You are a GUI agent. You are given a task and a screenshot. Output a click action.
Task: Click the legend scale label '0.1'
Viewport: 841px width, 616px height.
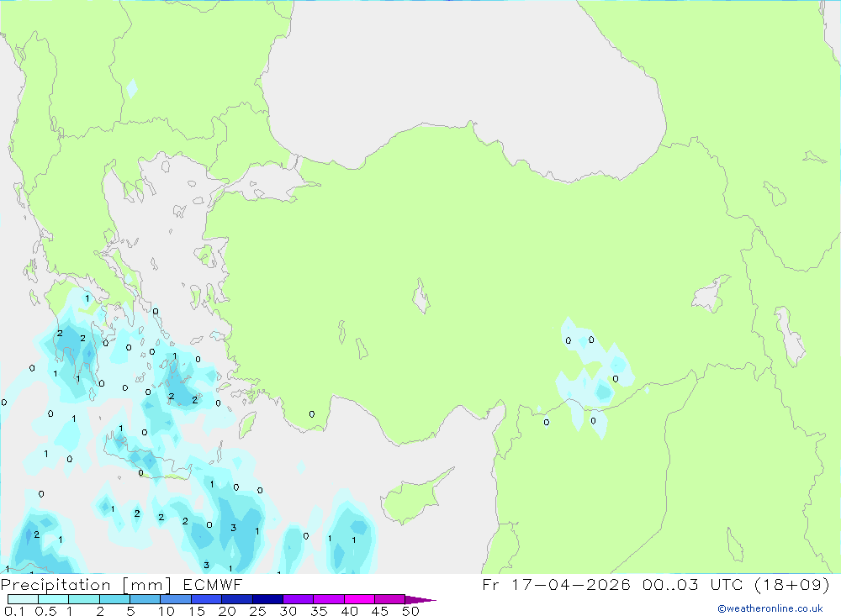point(14,611)
